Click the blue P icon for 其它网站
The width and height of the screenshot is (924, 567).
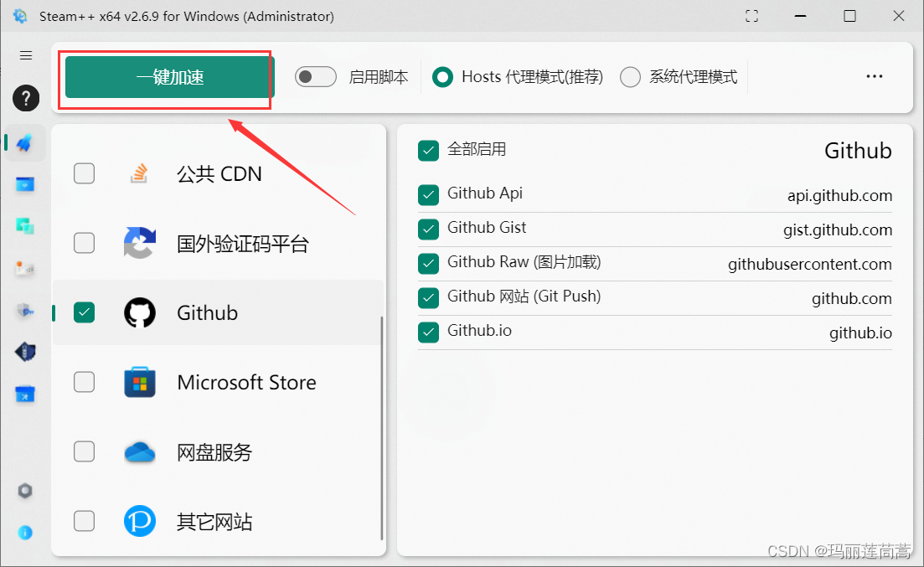coord(140,521)
